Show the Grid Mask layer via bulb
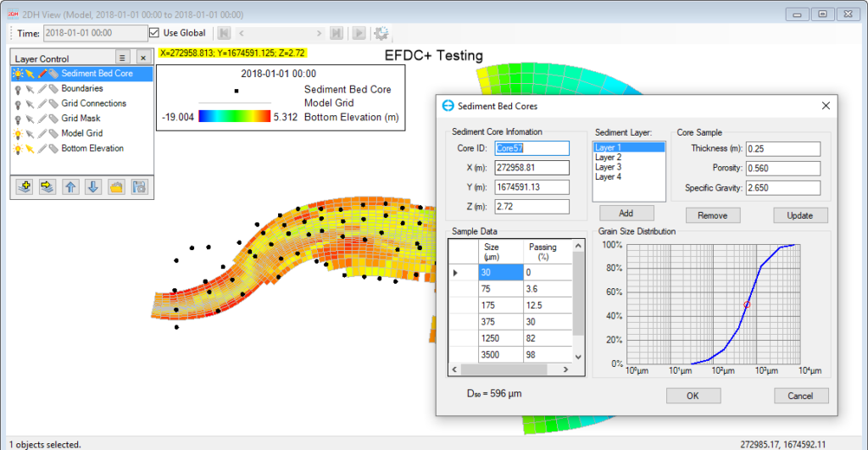Image resolution: width=868 pixels, height=450 pixels. tap(17, 119)
